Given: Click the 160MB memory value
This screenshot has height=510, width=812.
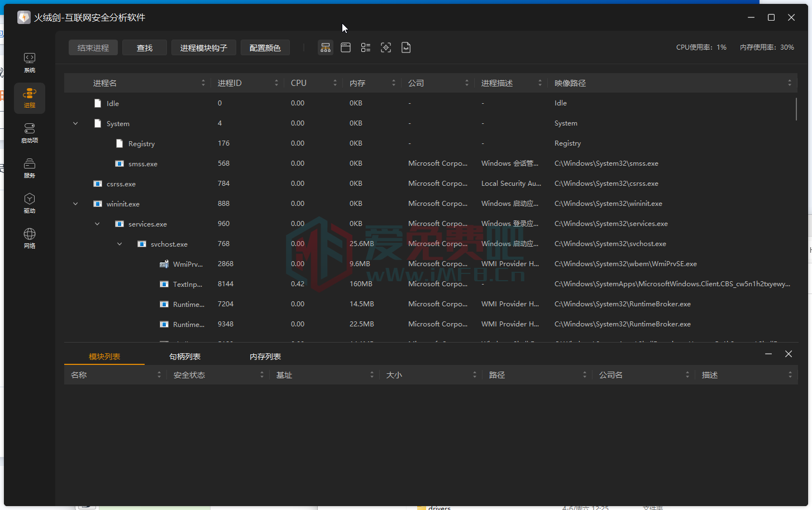Looking at the screenshot, I should [361, 284].
